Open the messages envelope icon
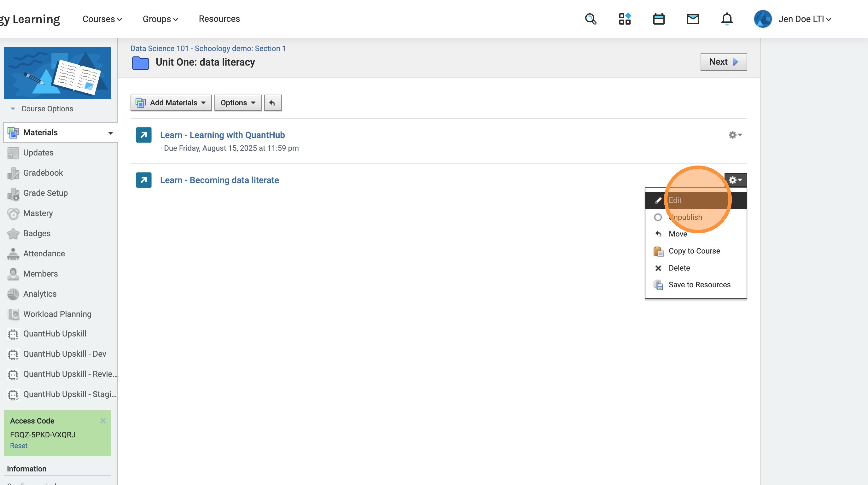 pos(692,19)
